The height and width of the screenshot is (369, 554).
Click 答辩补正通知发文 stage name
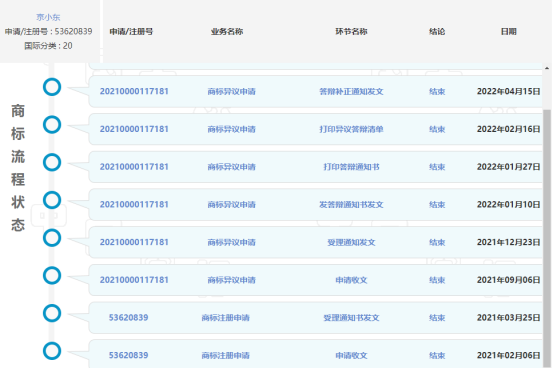(351, 92)
